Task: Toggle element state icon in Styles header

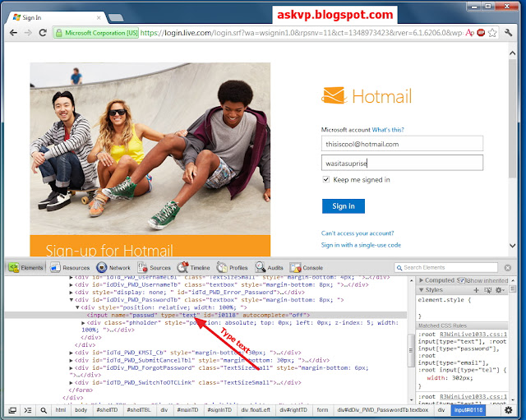Action: (487, 290)
